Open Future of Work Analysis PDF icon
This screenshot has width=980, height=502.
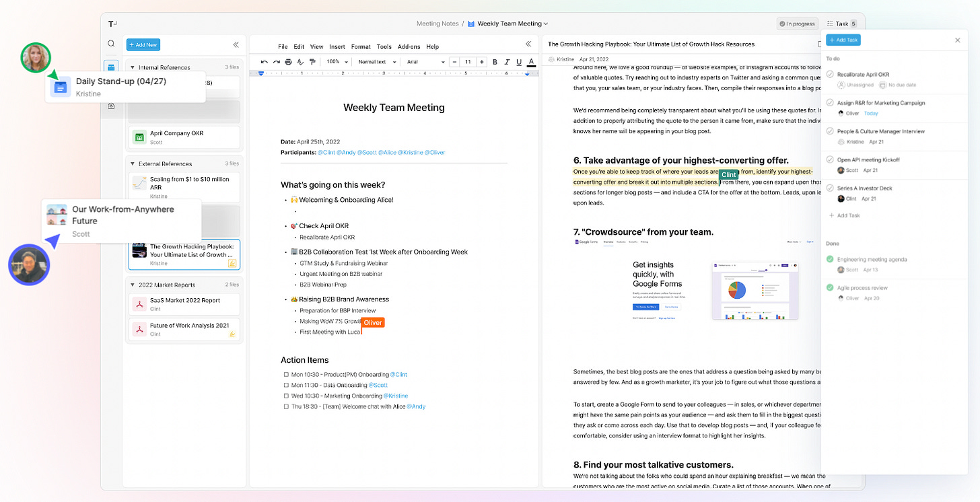point(139,329)
